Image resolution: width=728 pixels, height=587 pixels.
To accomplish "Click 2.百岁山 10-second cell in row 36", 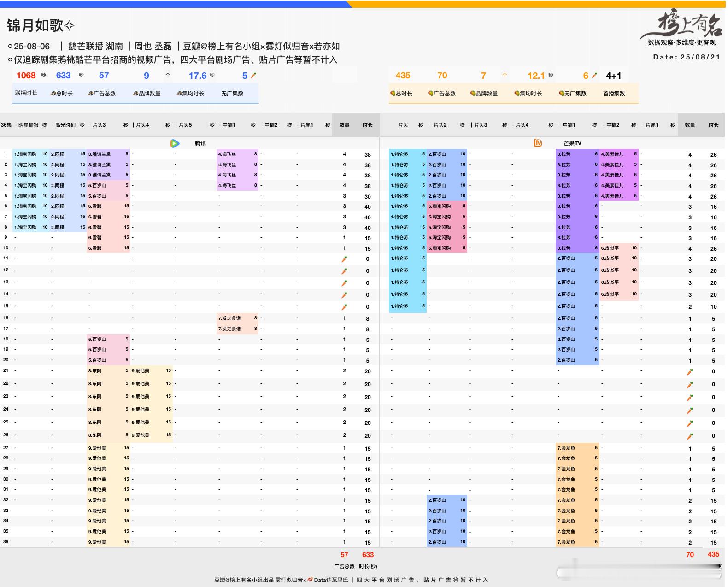I will [x=447, y=542].
